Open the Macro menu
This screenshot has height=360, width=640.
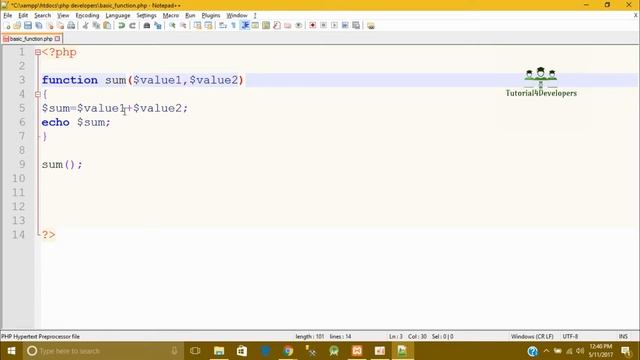point(171,16)
